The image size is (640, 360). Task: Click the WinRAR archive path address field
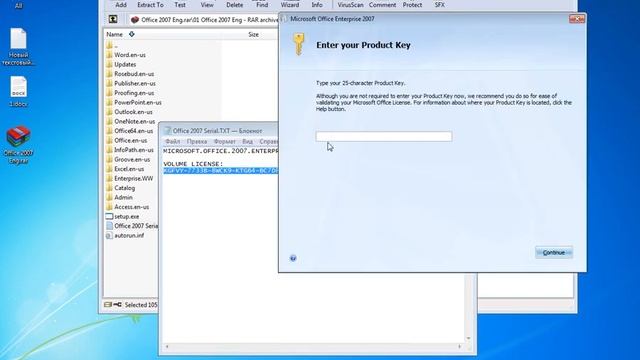coord(204,20)
